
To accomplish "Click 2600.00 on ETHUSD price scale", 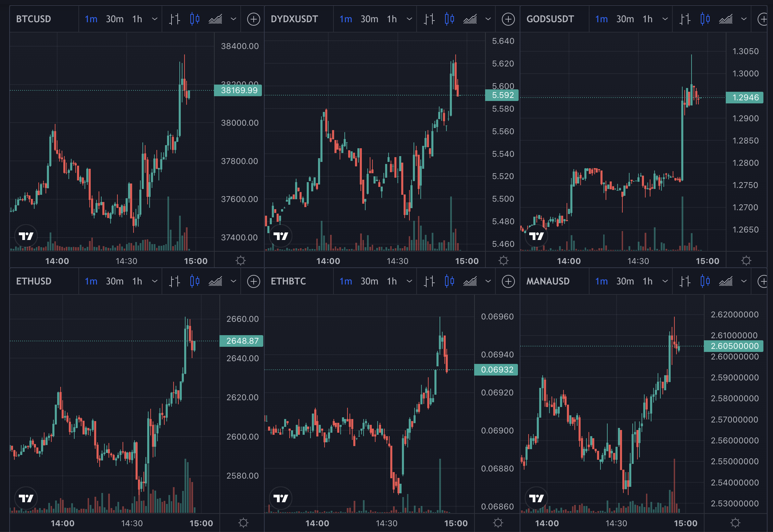I will pos(242,437).
